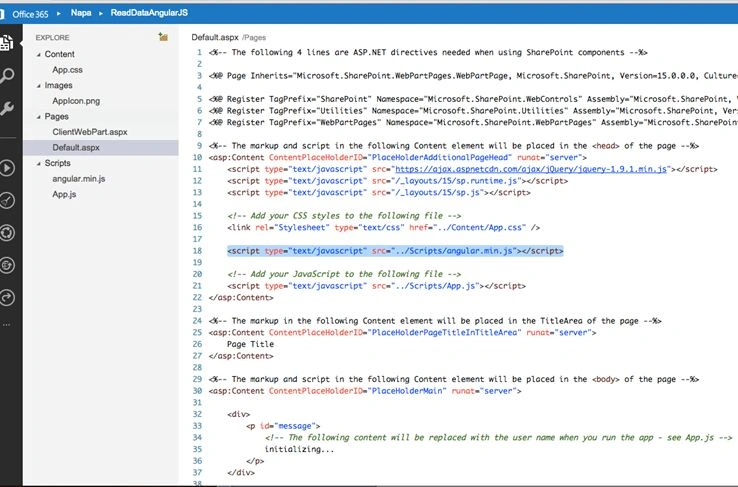Follow the jQuery CDN URL in code
Image resolution: width=738 pixels, height=487 pixels.
[x=531, y=169]
